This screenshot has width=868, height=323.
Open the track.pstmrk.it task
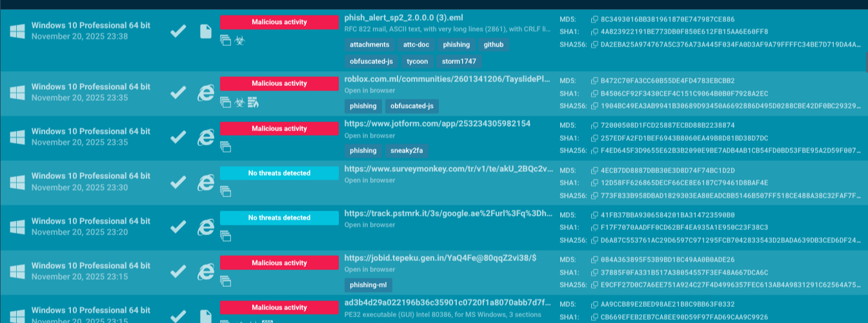pos(449,213)
